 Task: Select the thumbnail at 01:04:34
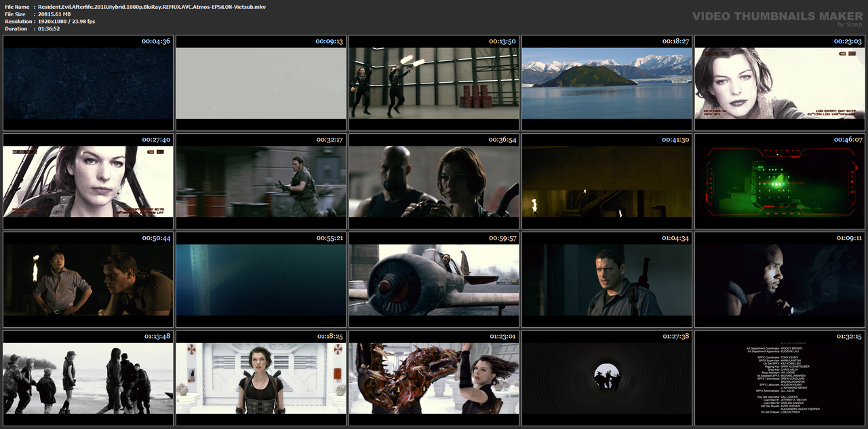pyautogui.click(x=608, y=280)
